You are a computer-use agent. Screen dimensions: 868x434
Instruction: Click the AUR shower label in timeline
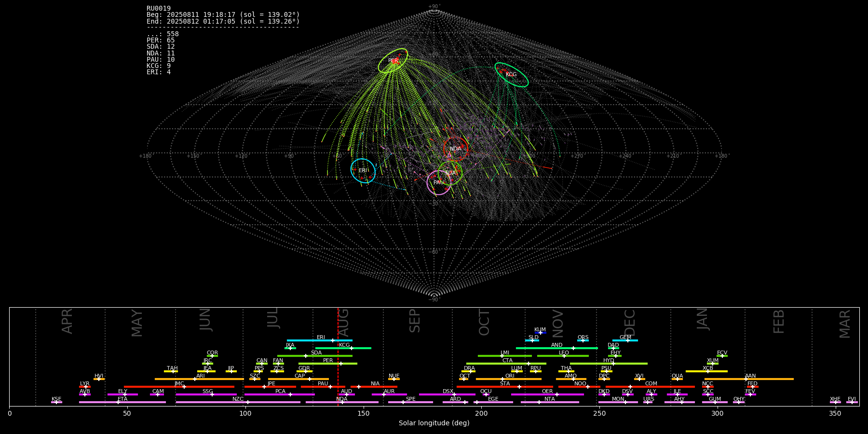pos(389,392)
